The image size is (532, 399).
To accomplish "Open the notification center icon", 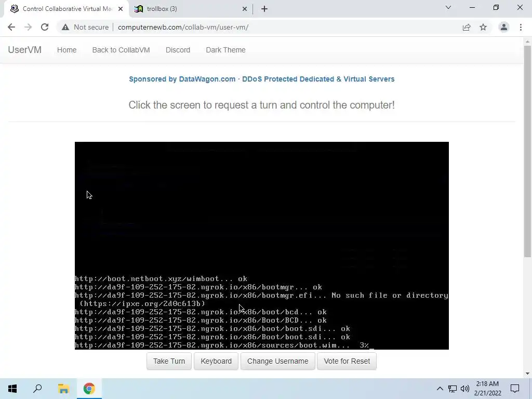I will point(515,389).
